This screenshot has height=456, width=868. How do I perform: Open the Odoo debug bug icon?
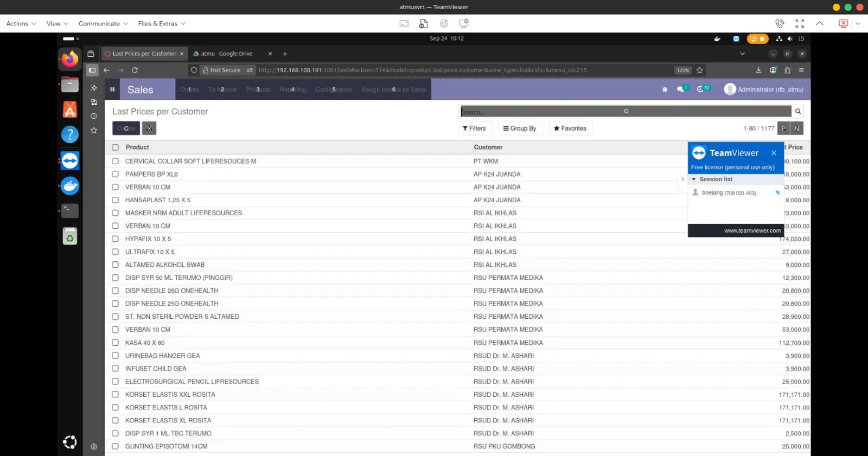tap(665, 89)
